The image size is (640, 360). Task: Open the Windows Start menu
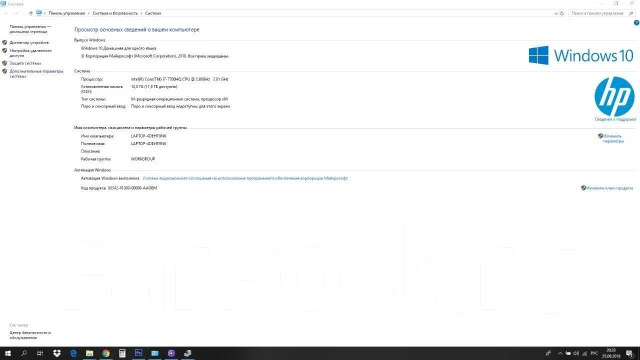tap(8, 353)
